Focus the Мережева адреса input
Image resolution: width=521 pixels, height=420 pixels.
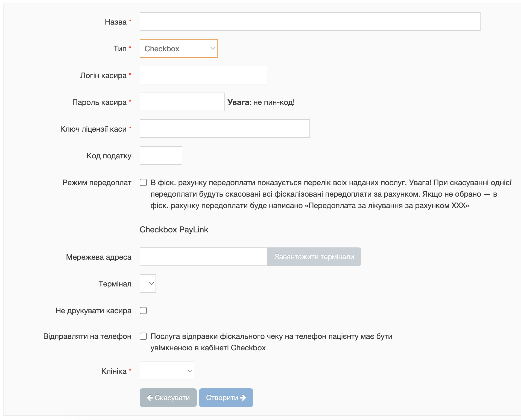point(203,256)
